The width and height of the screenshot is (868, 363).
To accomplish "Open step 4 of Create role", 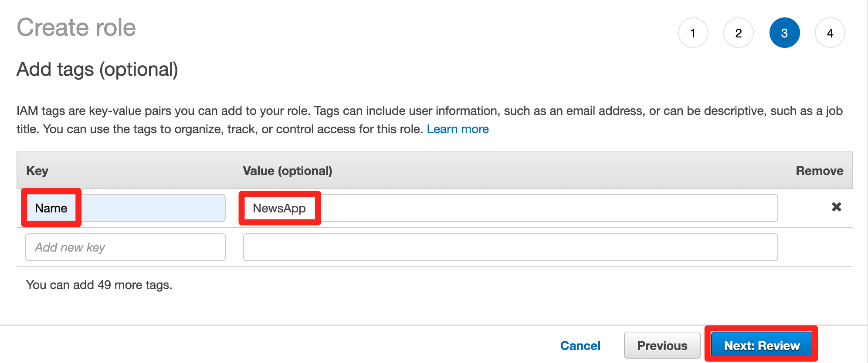I will (830, 33).
